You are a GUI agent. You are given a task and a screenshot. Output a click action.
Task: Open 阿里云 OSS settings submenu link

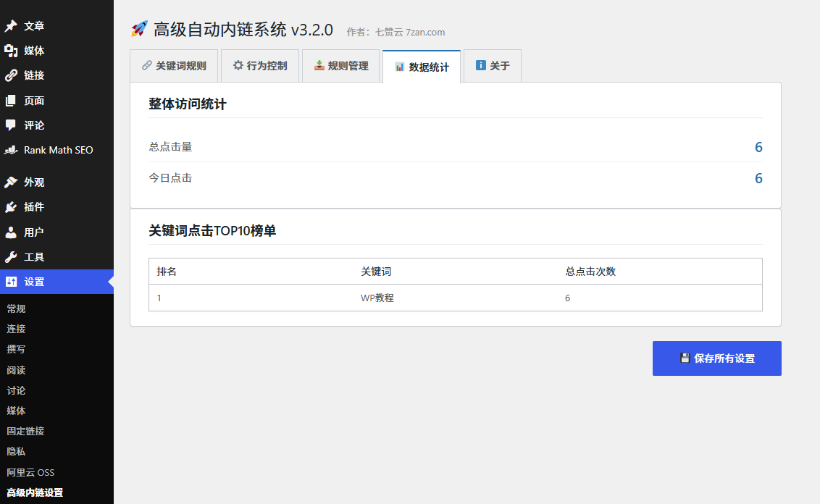point(30,472)
